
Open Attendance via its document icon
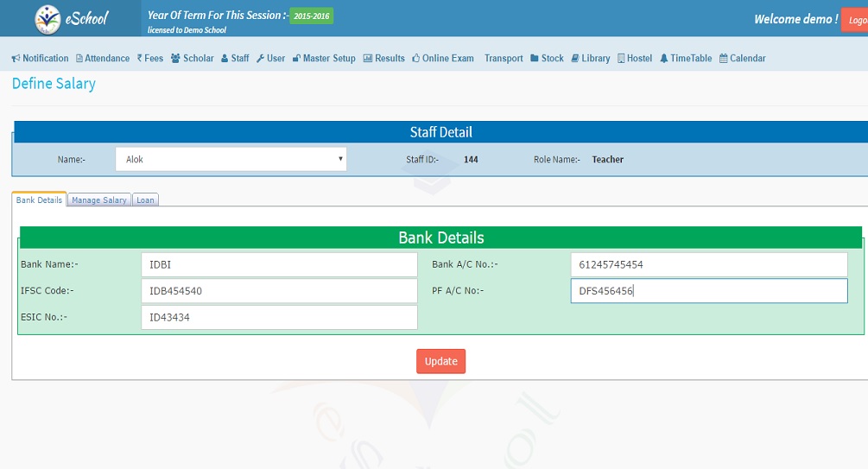coord(79,59)
